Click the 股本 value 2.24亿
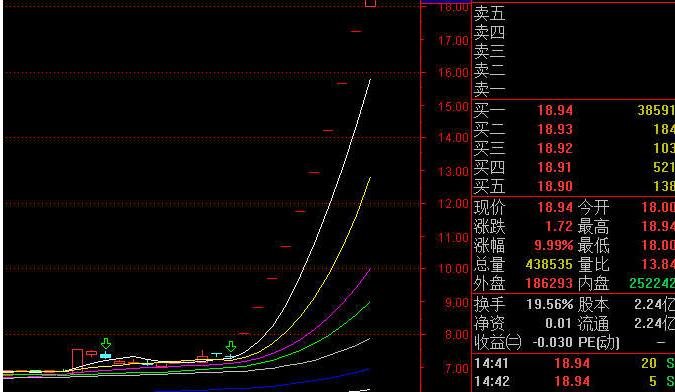The image size is (675, 392). click(x=654, y=305)
